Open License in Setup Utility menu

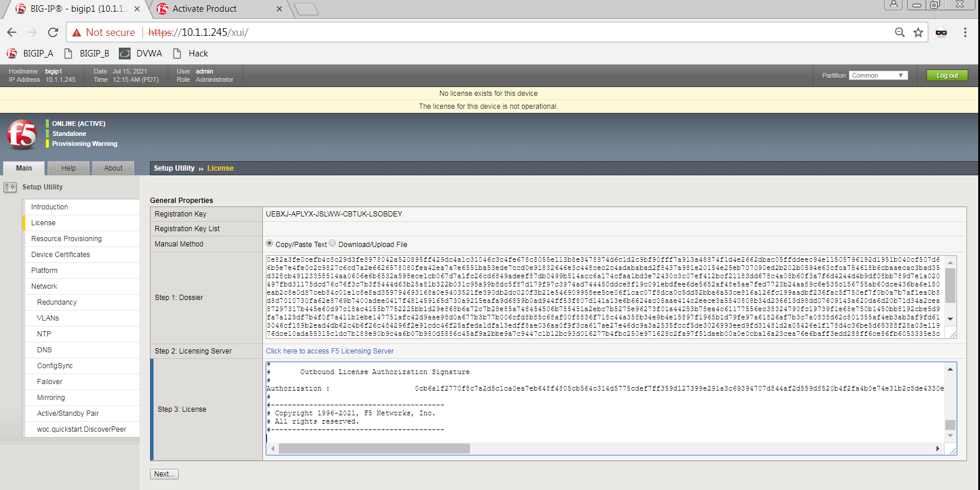[x=81, y=223]
